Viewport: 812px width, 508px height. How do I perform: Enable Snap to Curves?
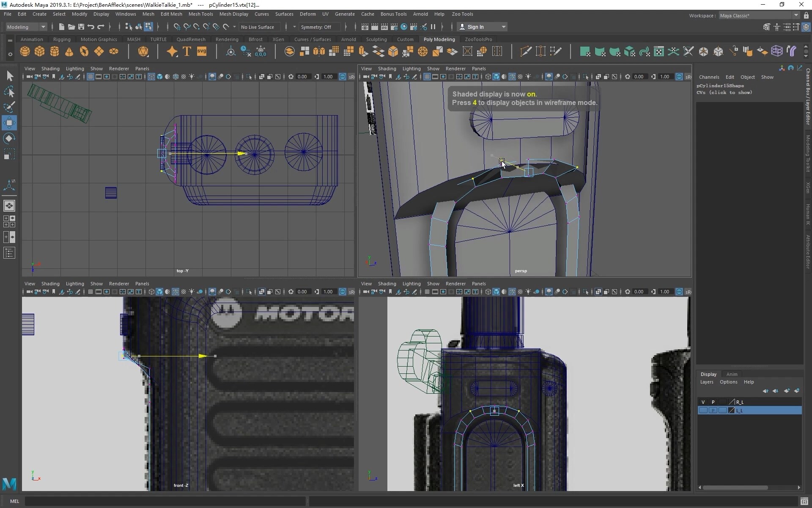(x=187, y=27)
